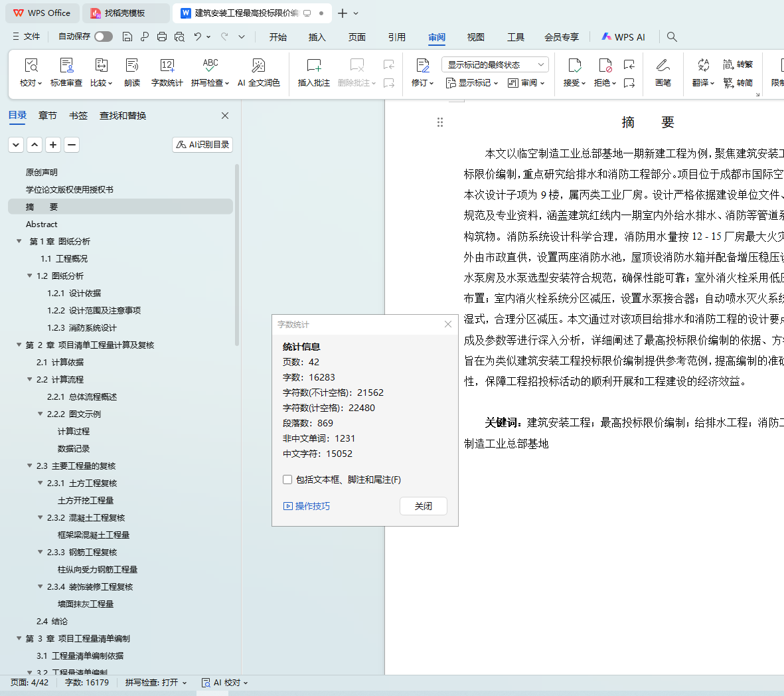Toggle the 自动保存 autosave switch
This screenshot has width=784, height=696.
(x=103, y=37)
